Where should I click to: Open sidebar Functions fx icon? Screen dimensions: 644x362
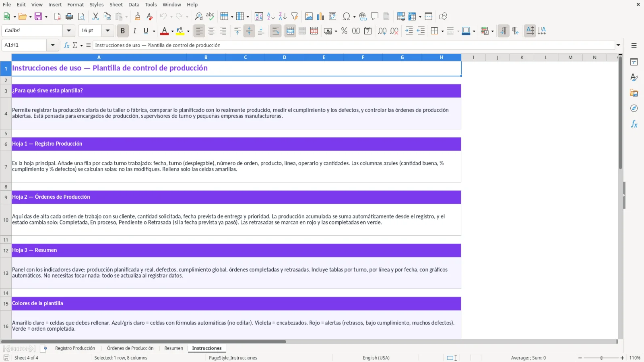(x=634, y=124)
